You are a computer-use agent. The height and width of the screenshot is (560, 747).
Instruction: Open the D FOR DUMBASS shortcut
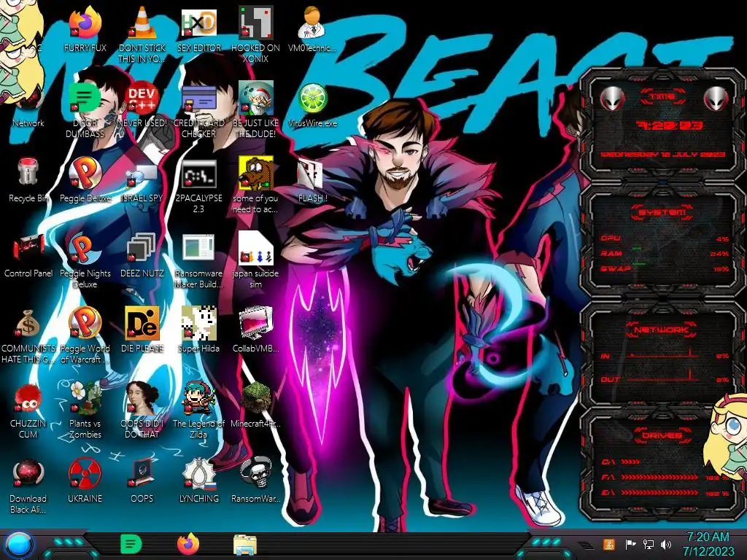85,98
